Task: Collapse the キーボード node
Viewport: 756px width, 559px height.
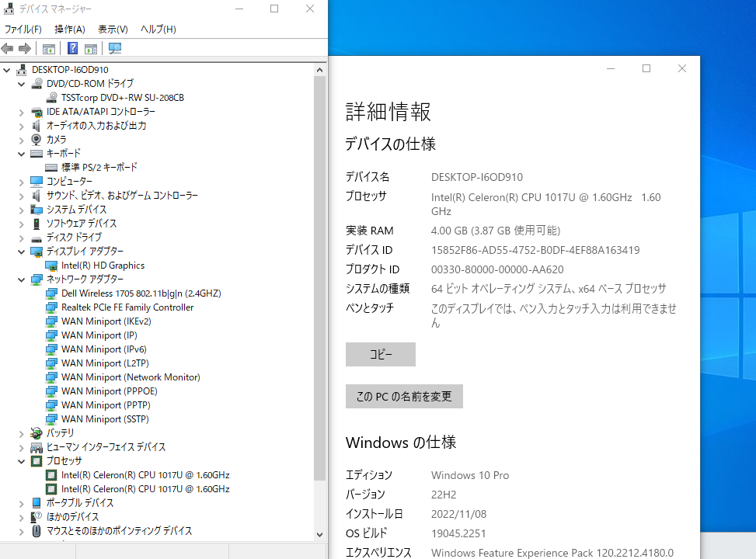Action: tap(21, 155)
